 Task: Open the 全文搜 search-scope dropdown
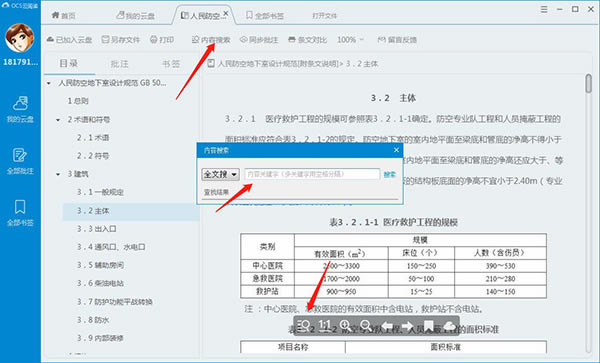tap(220, 174)
